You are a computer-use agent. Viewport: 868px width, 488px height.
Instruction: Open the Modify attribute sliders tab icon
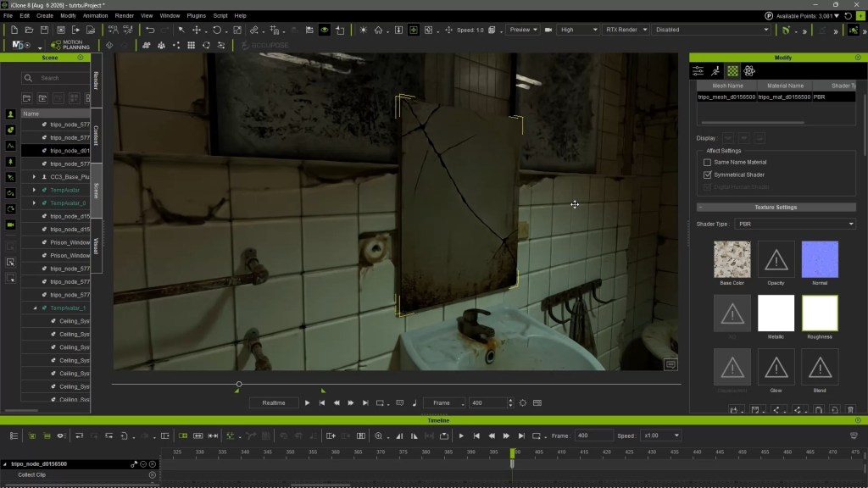[698, 71]
